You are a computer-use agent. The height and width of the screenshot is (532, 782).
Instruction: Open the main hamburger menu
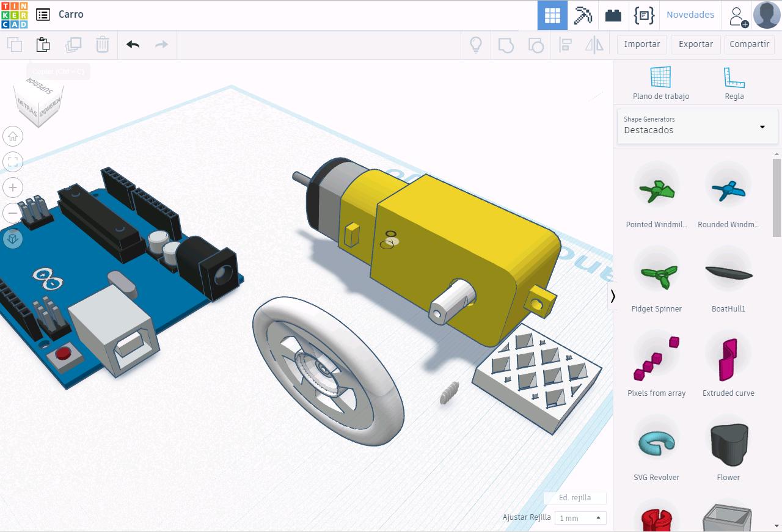tap(42, 14)
